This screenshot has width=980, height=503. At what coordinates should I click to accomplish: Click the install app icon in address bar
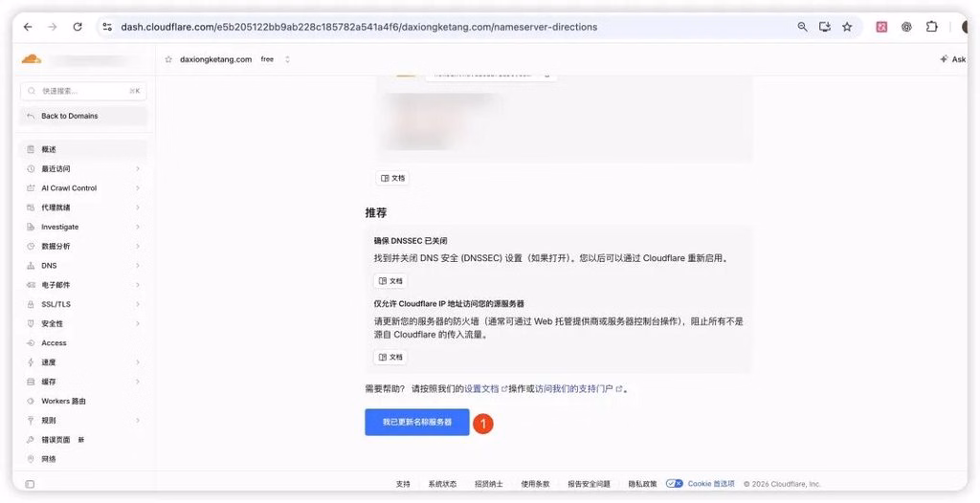point(825,27)
